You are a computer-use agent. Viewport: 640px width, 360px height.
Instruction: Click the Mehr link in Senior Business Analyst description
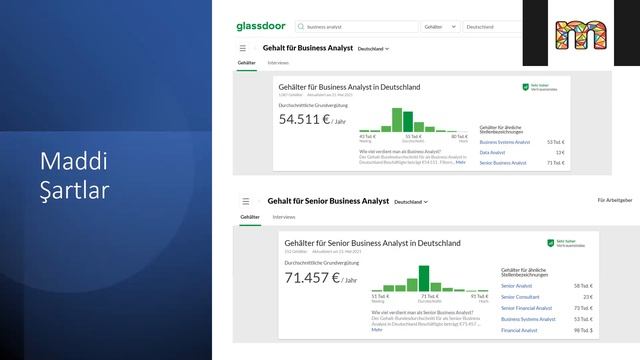coord(377,329)
